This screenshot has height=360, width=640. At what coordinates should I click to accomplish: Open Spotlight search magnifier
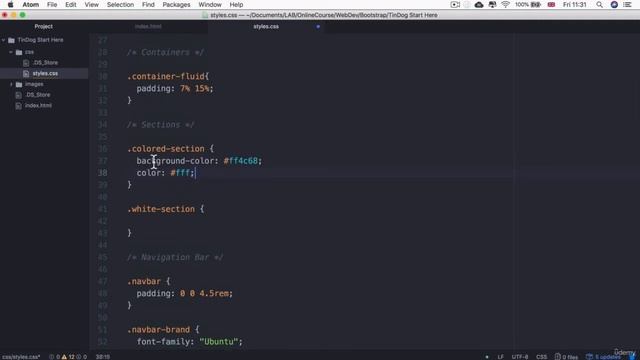coord(599,5)
